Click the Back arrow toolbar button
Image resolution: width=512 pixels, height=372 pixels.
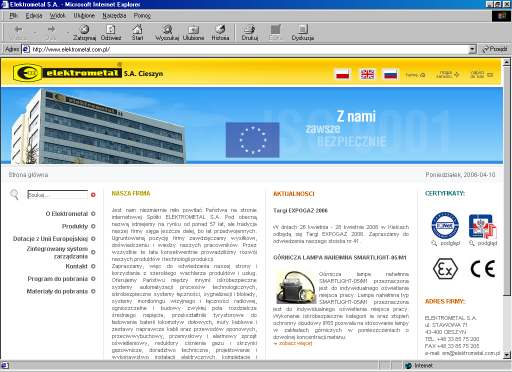[x=18, y=32]
